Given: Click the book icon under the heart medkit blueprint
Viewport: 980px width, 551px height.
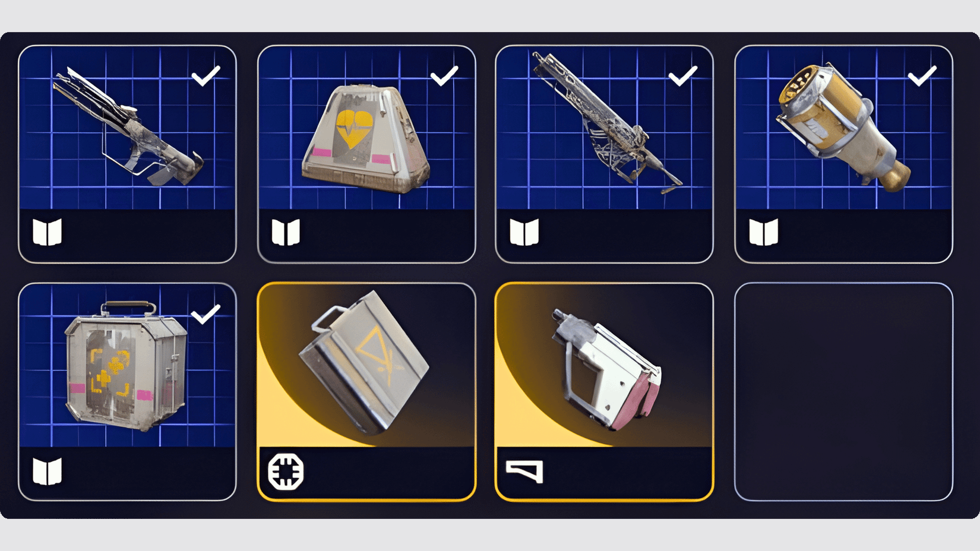Looking at the screenshot, I should 286,232.
